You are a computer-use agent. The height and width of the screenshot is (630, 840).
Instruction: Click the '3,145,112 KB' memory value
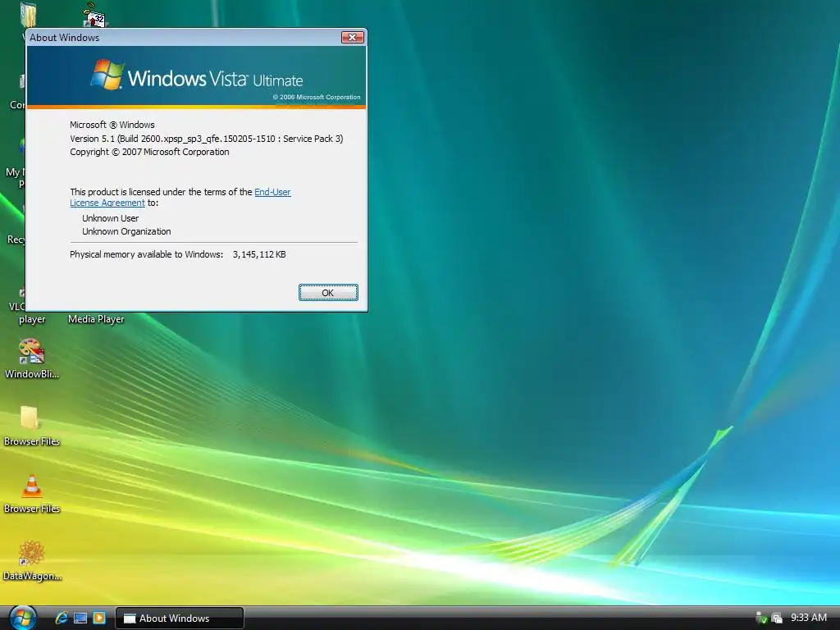pos(259,254)
